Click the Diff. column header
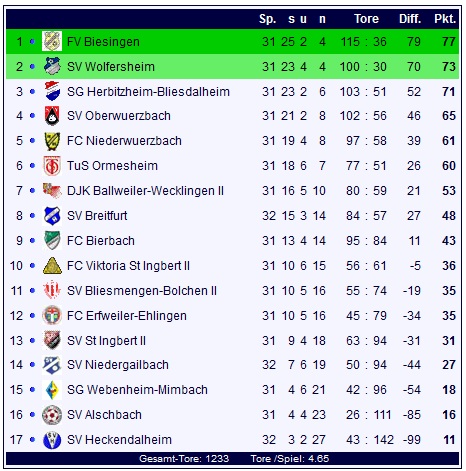 (x=410, y=19)
